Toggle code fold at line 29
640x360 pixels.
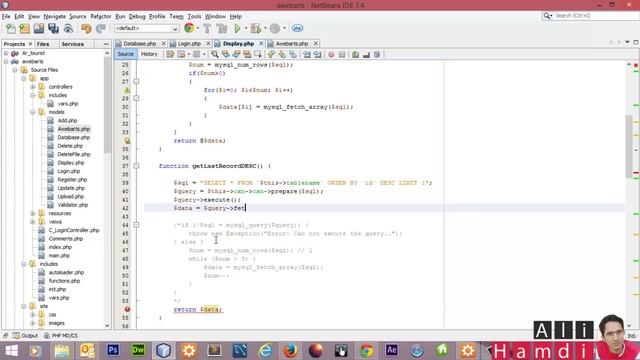coord(136,98)
